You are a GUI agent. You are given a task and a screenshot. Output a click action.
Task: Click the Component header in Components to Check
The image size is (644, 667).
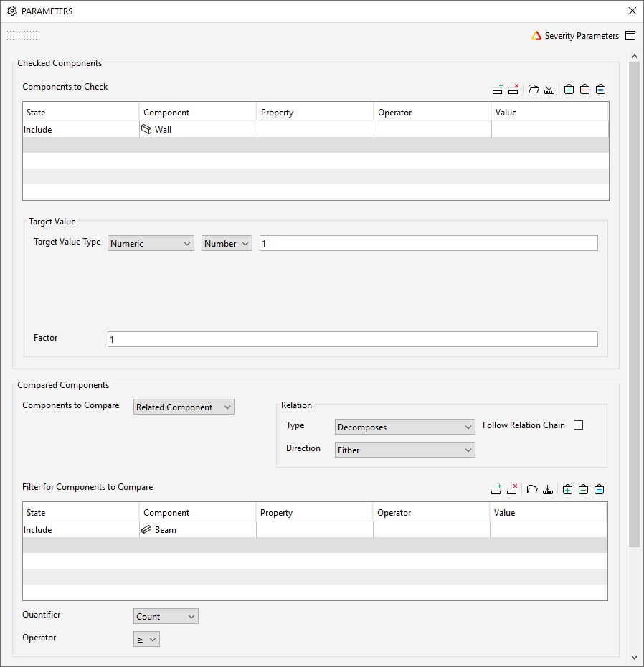click(198, 113)
